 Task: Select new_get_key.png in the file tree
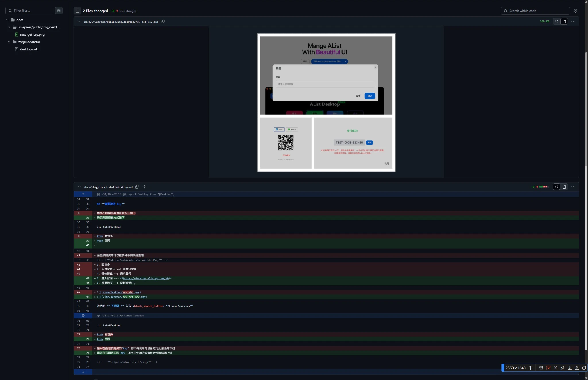(x=32, y=34)
